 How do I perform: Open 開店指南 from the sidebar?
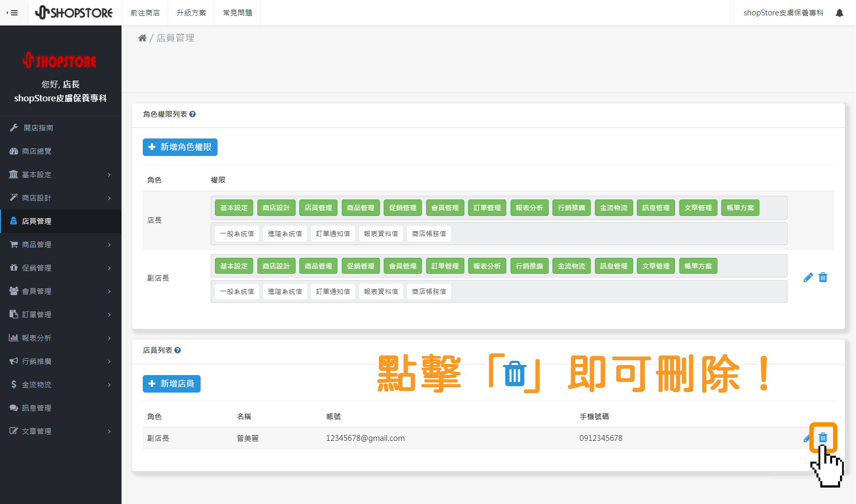[x=60, y=128]
